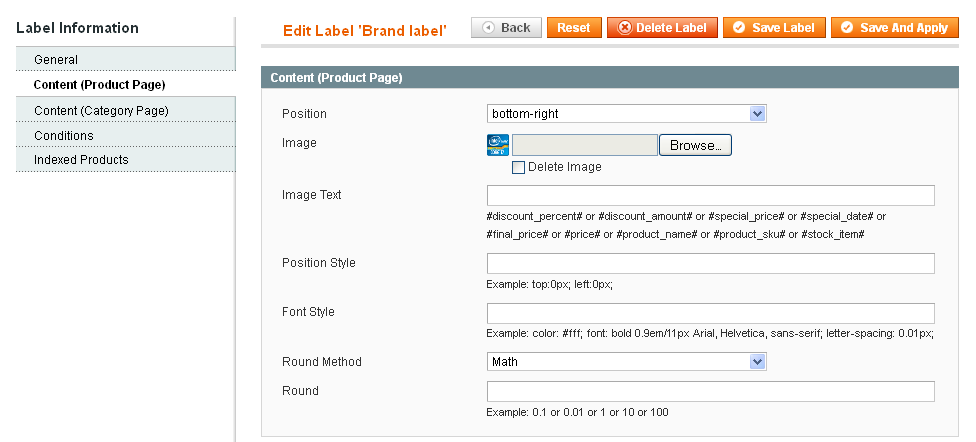Switch to Content (Category Page) tab
Image resolution: width=976 pixels, height=442 pixels.
click(101, 110)
